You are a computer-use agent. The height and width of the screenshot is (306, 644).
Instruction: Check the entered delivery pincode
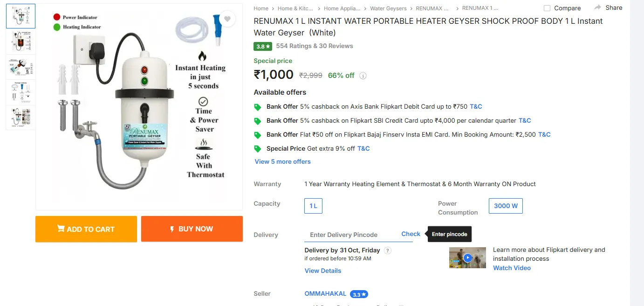point(411,234)
